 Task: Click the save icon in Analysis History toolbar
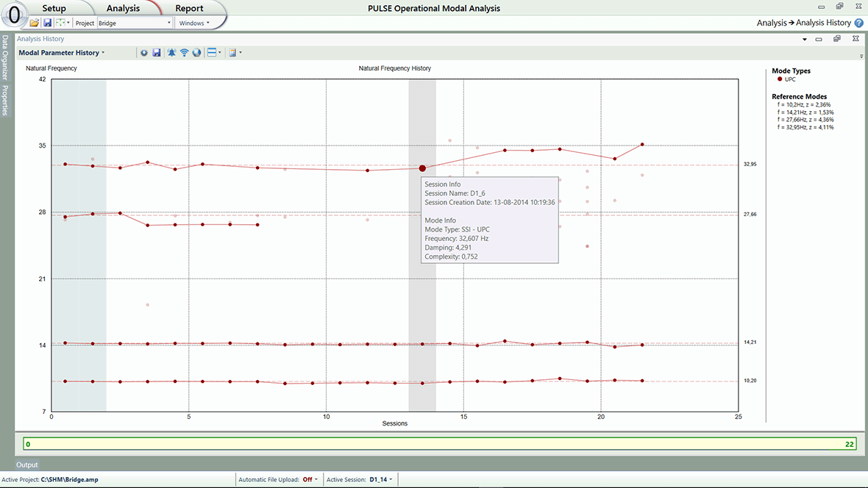tap(157, 53)
